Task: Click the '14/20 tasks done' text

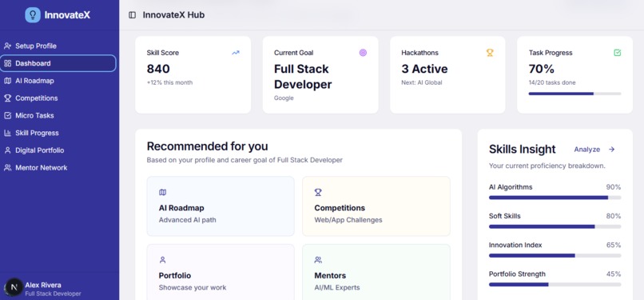Action: point(552,82)
